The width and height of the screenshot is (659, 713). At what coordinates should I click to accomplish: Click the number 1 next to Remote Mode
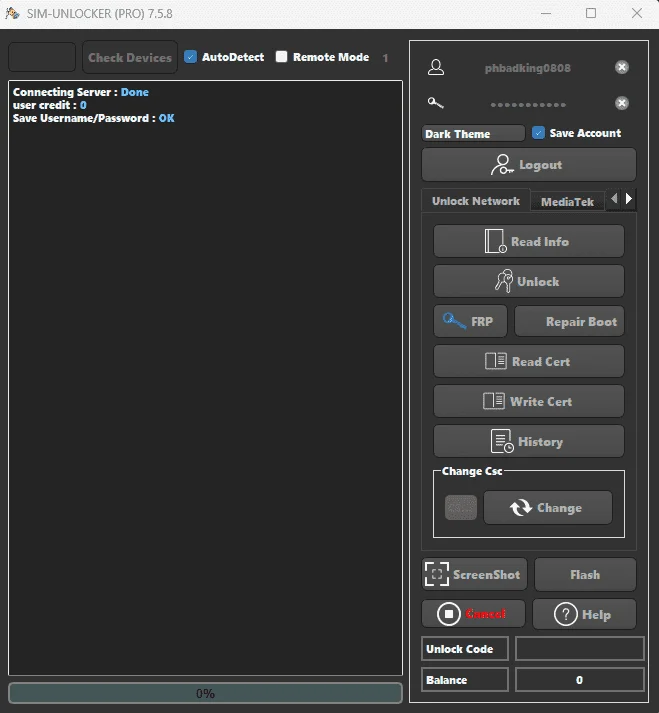(x=385, y=58)
